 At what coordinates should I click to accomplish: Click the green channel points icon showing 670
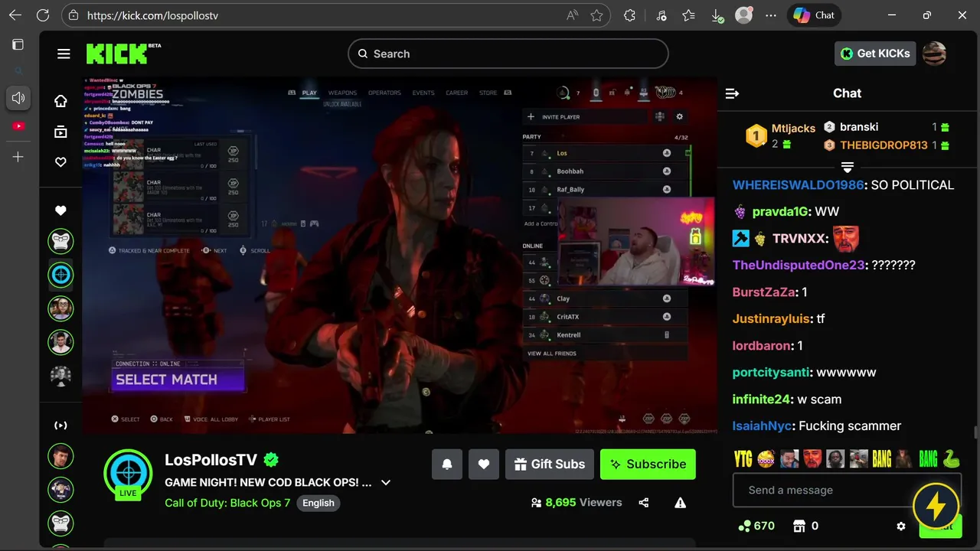743,526
